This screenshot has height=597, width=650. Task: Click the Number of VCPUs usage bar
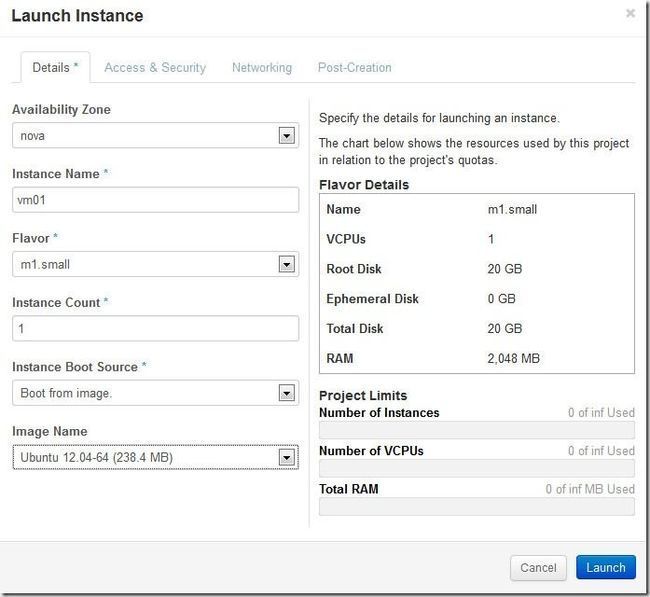pyautogui.click(x=477, y=468)
